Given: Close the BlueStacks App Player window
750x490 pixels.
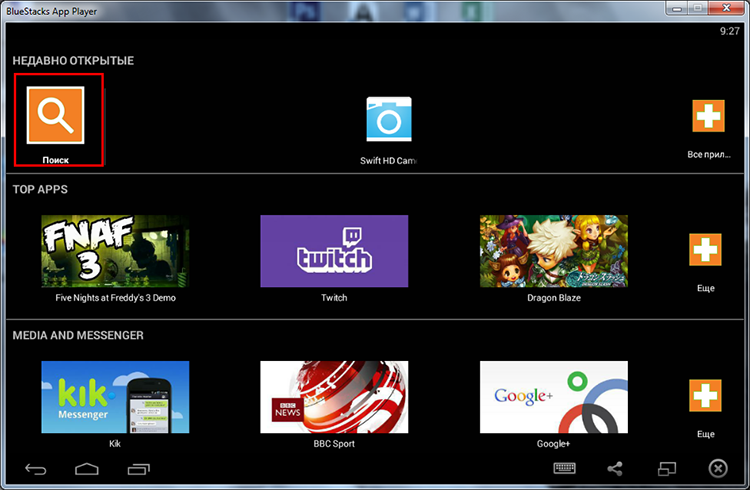Looking at the screenshot, I should coord(726,8).
